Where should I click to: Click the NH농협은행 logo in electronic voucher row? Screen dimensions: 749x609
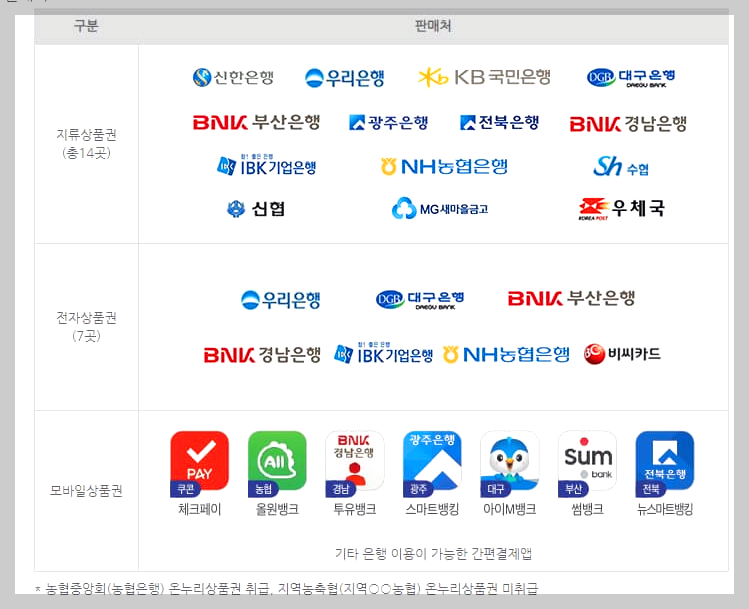[506, 354]
